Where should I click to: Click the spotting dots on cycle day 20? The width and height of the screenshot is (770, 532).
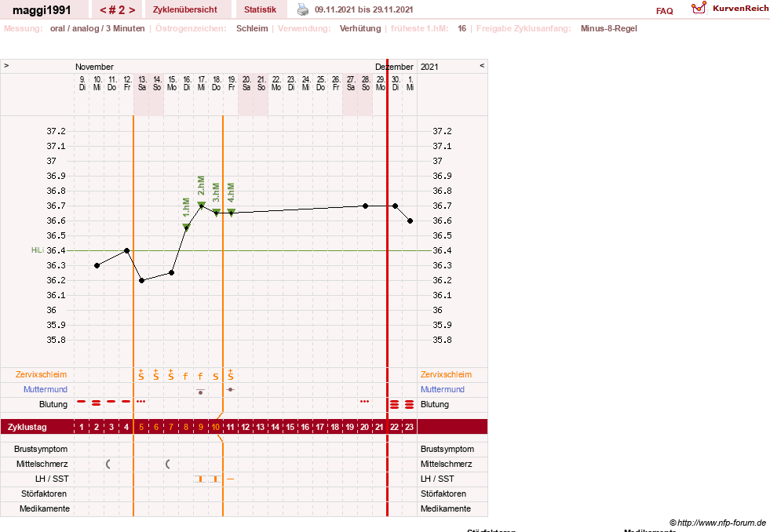364,402
